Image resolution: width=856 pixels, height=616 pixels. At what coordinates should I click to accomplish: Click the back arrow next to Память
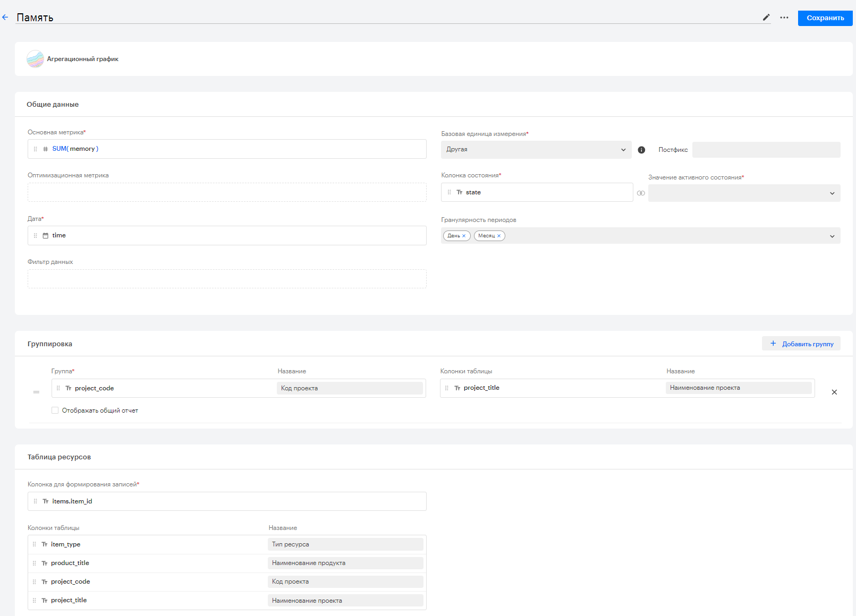pos(5,18)
